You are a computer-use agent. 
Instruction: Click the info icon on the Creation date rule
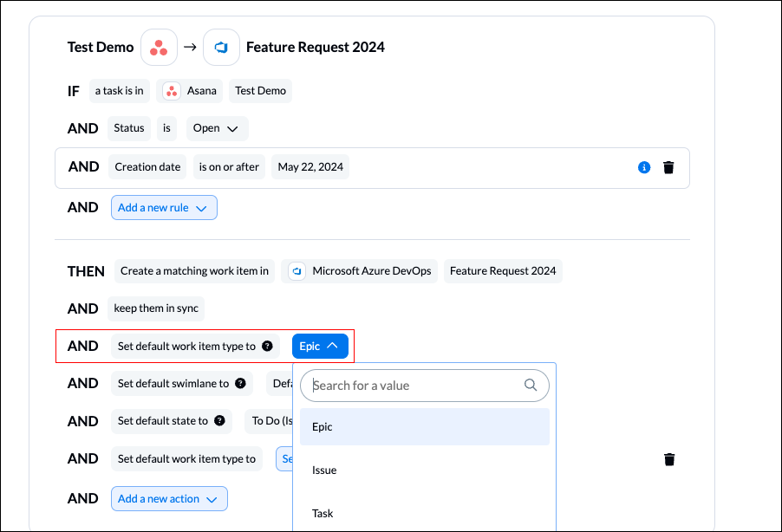point(643,166)
